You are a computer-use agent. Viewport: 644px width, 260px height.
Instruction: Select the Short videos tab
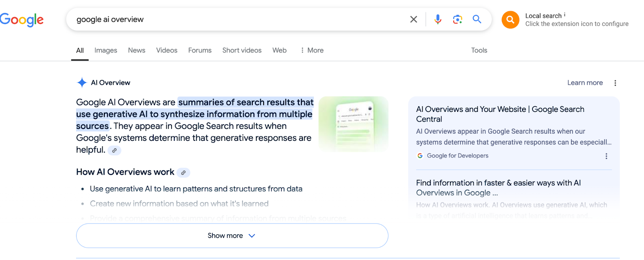tap(242, 50)
